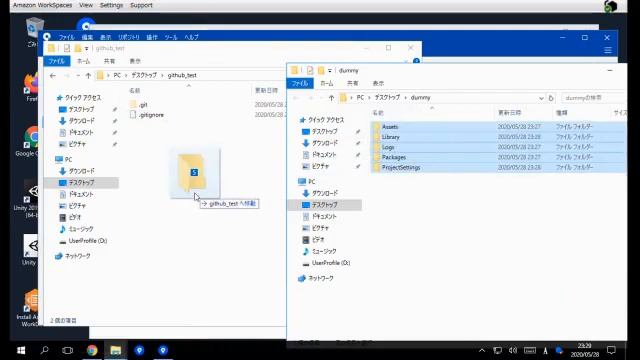Open ファイル menu in GitHub Desktop
The height and width of the screenshot is (360, 640).
(66, 37)
